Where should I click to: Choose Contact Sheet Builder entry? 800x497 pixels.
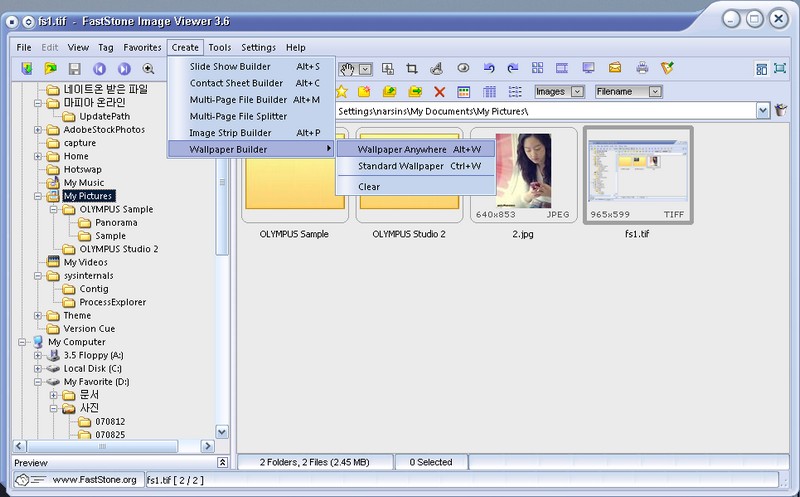252,83
